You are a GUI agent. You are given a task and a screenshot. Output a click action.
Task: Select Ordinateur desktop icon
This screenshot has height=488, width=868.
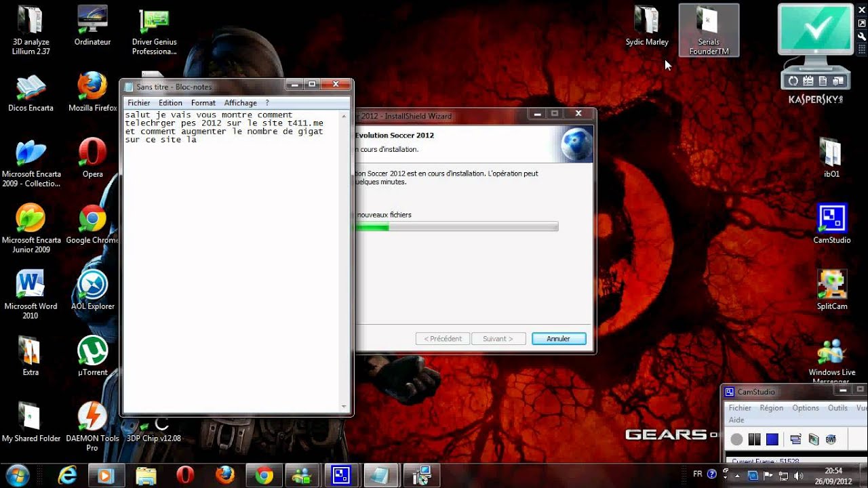[92, 27]
